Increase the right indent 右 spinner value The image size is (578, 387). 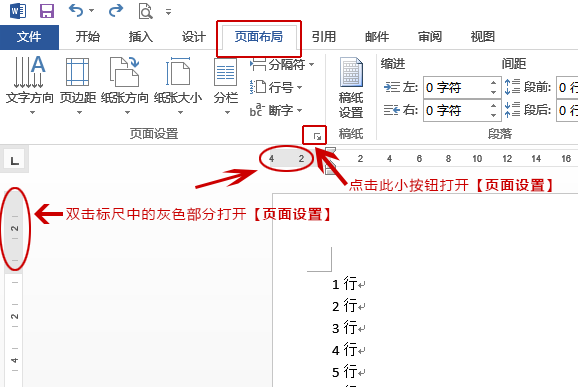(x=494, y=105)
